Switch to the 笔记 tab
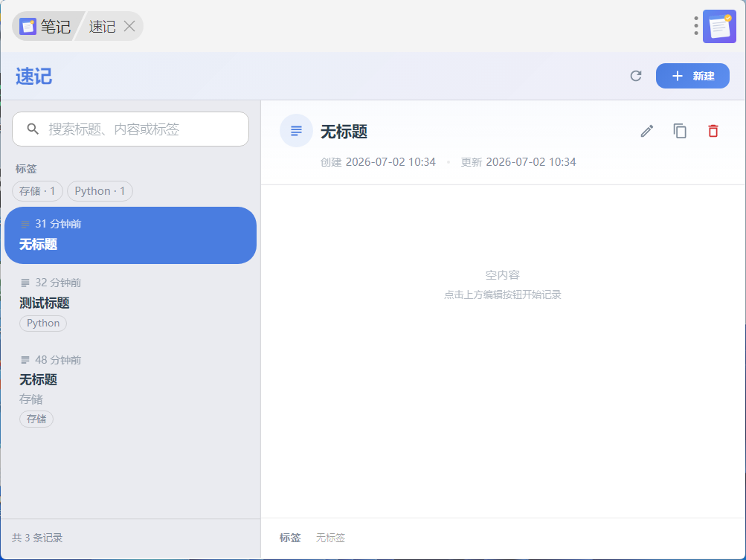 tap(45, 26)
